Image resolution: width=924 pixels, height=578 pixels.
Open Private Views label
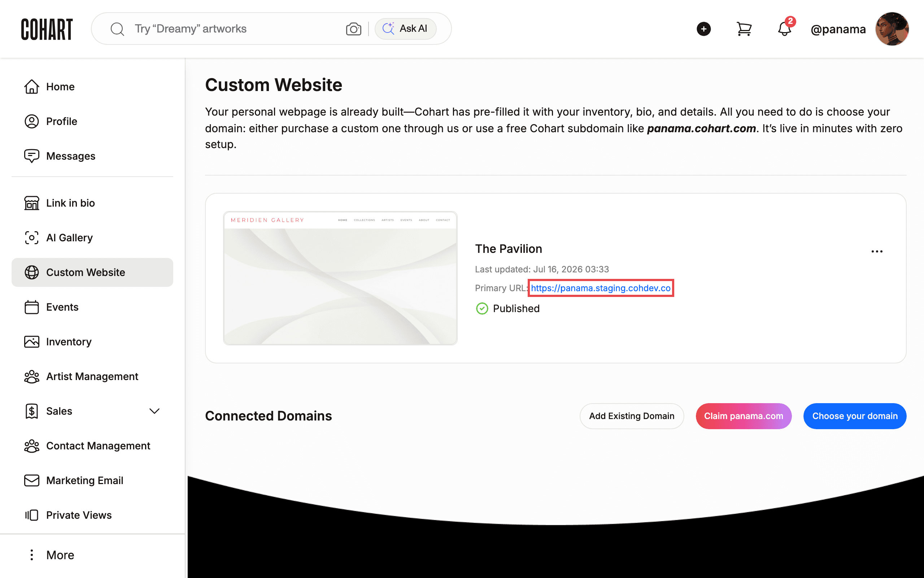coord(79,515)
